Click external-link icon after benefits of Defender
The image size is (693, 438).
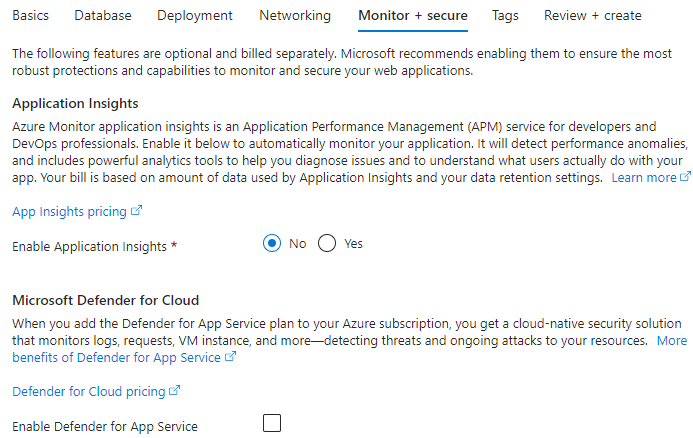pos(230,357)
